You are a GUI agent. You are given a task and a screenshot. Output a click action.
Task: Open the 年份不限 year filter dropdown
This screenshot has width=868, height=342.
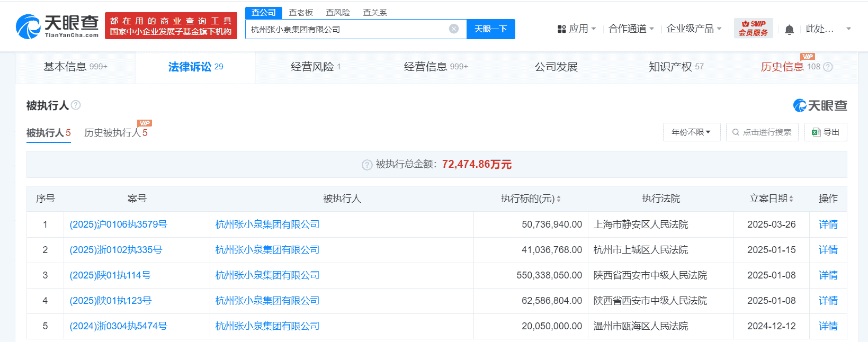pyautogui.click(x=691, y=132)
